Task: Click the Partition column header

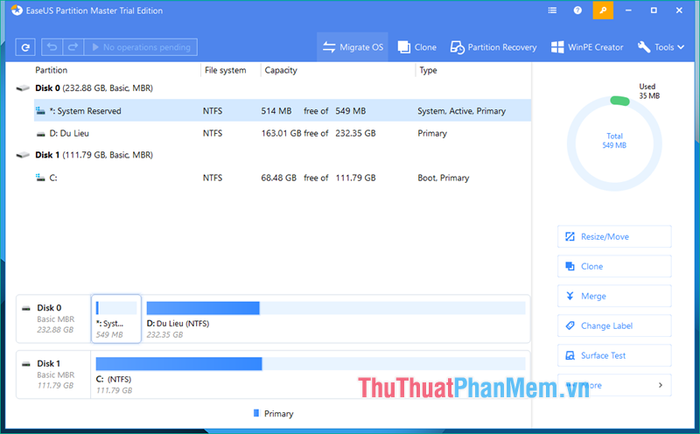Action: [x=51, y=70]
